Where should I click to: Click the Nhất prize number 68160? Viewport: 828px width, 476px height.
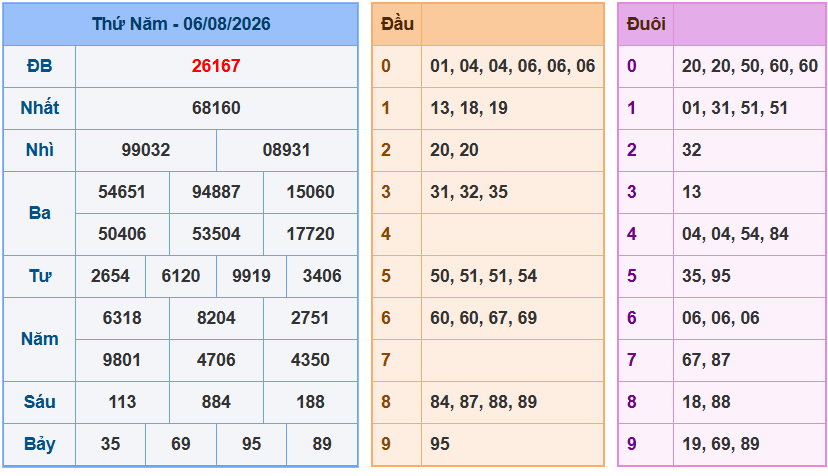216,108
